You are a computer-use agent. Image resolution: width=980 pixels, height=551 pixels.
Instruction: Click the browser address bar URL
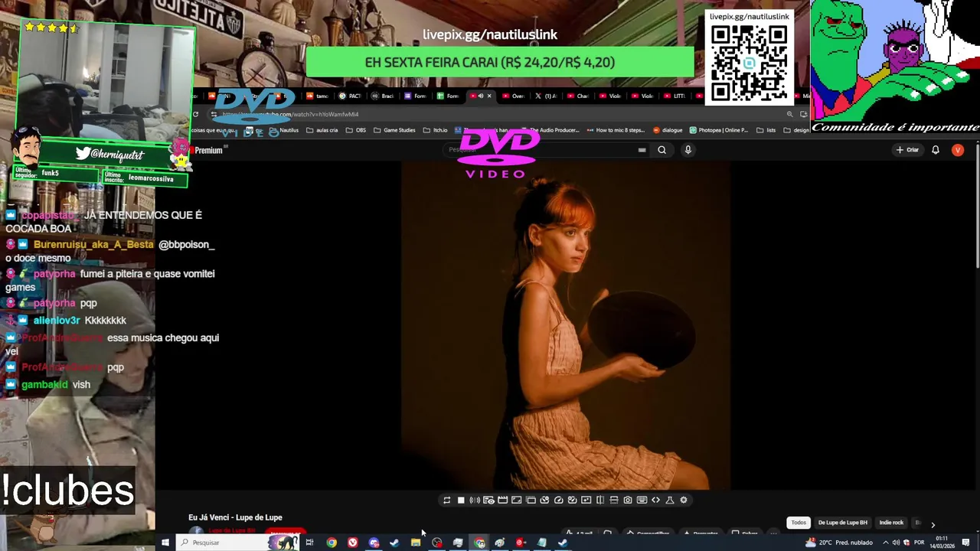click(x=291, y=114)
